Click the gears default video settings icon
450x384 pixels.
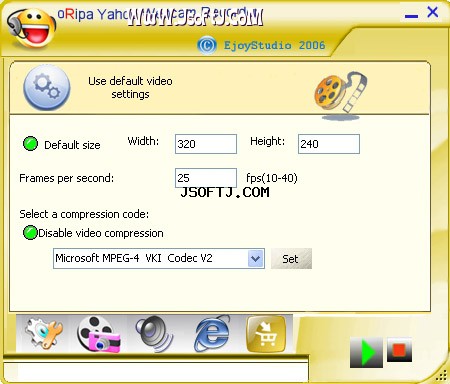pos(47,88)
